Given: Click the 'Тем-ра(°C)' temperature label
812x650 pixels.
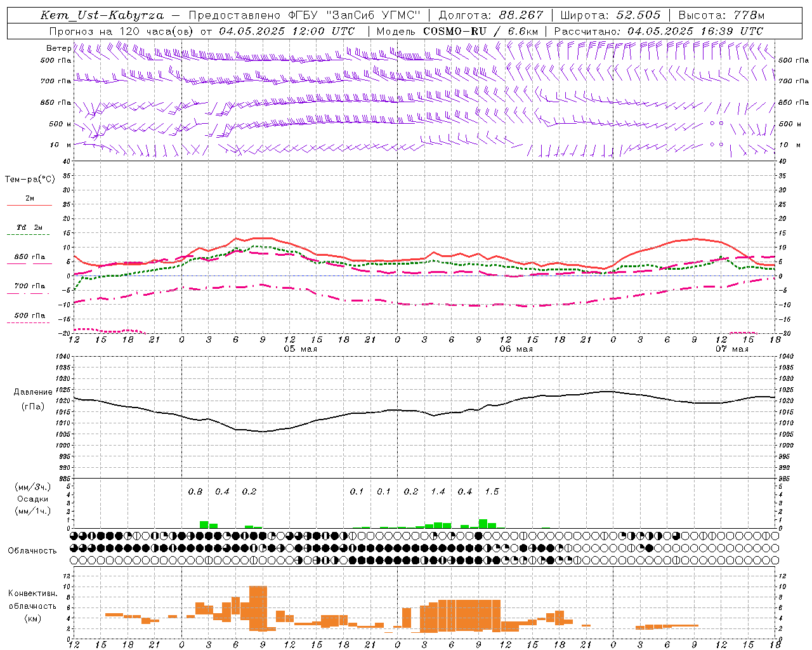Looking at the screenshot, I should tap(30, 180).
